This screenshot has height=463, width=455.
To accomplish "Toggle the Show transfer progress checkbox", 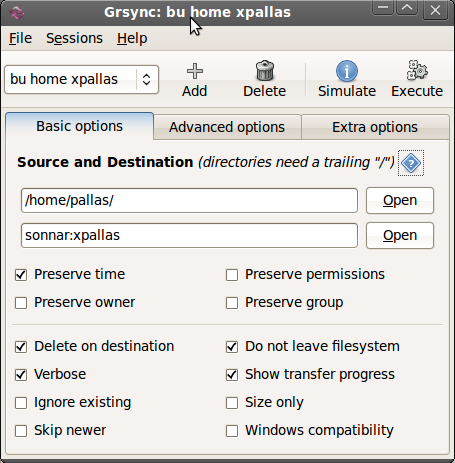I will pyautogui.click(x=232, y=375).
